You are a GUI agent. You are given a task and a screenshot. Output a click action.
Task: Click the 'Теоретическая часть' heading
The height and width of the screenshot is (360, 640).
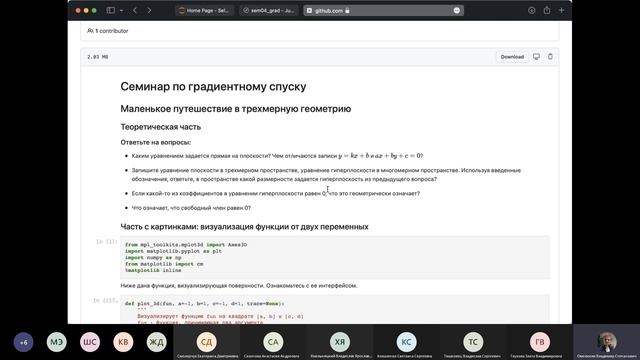(x=160, y=127)
